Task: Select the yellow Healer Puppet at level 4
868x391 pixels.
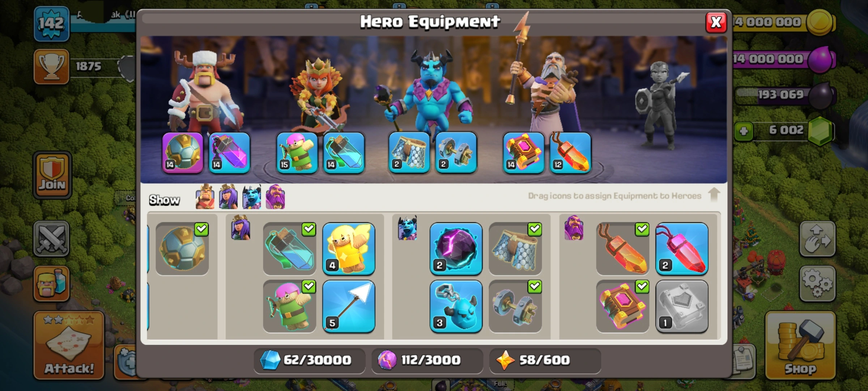Action: (349, 249)
